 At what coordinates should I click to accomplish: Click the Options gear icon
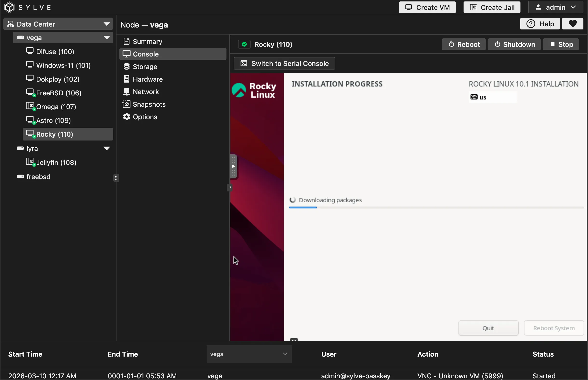click(x=127, y=116)
